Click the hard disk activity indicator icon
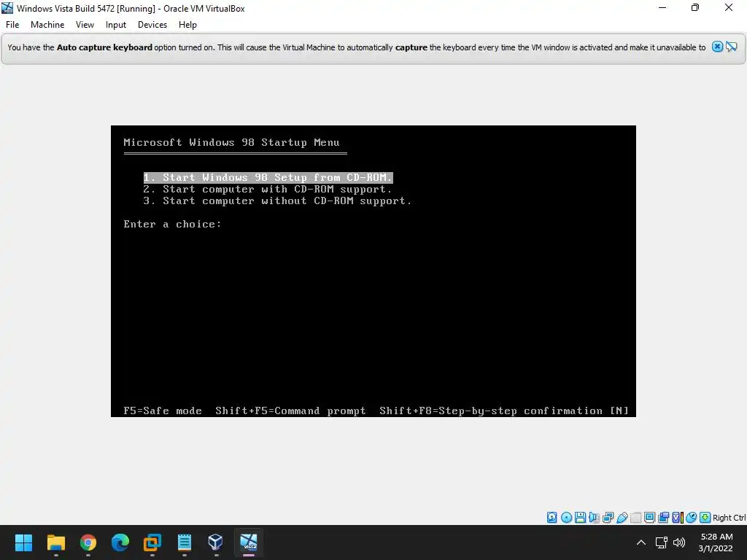Screen dimensions: 747x560 551,517
